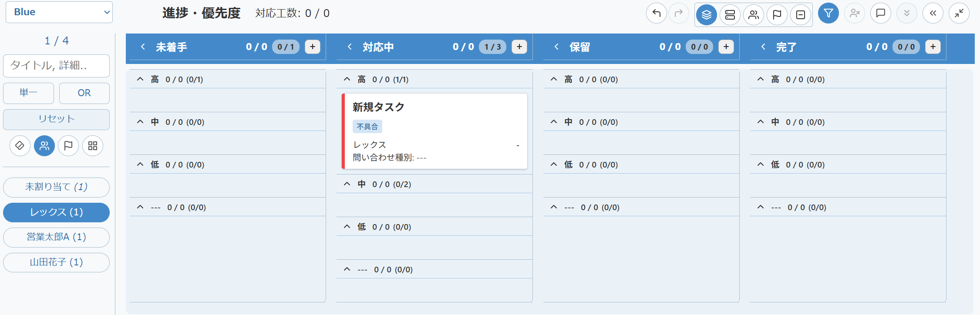This screenshot has width=980, height=315.
Task: Click the users grouping icon in top toolbar
Action: click(x=754, y=15)
